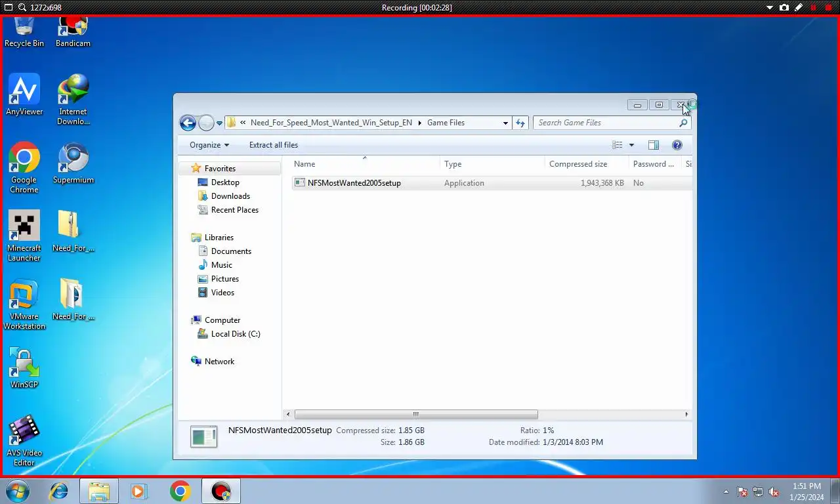Image resolution: width=840 pixels, height=504 pixels.
Task: Select the NFSMostWanted2005setup file
Action: pos(354,183)
